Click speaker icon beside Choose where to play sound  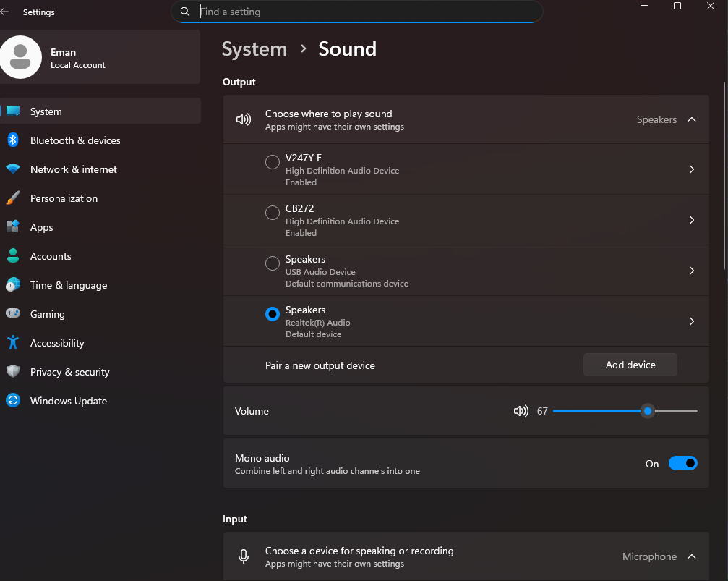tap(244, 119)
